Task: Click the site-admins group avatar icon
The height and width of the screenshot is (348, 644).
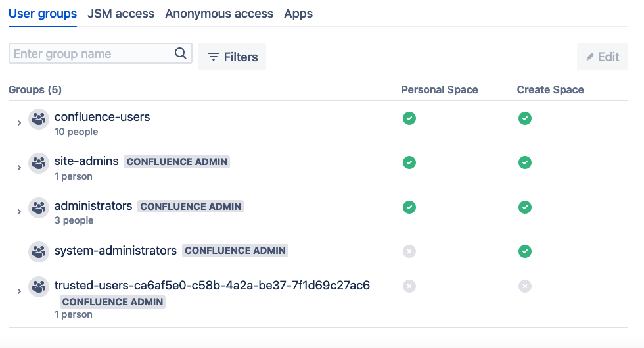Action: pos(39,163)
